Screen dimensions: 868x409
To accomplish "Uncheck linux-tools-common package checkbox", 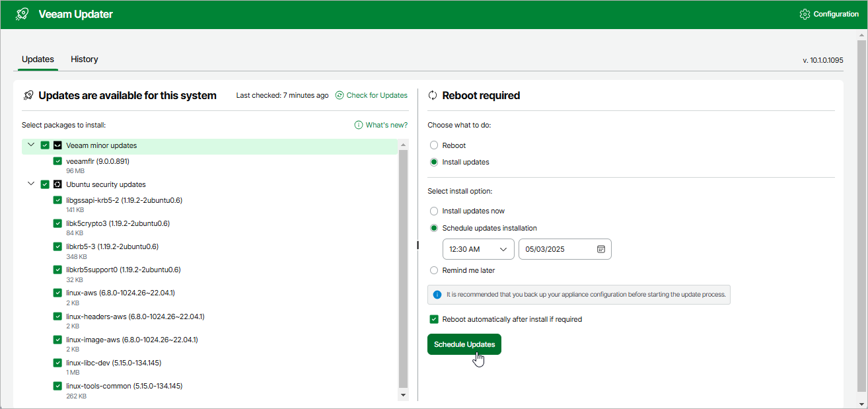I will pyautogui.click(x=57, y=386).
